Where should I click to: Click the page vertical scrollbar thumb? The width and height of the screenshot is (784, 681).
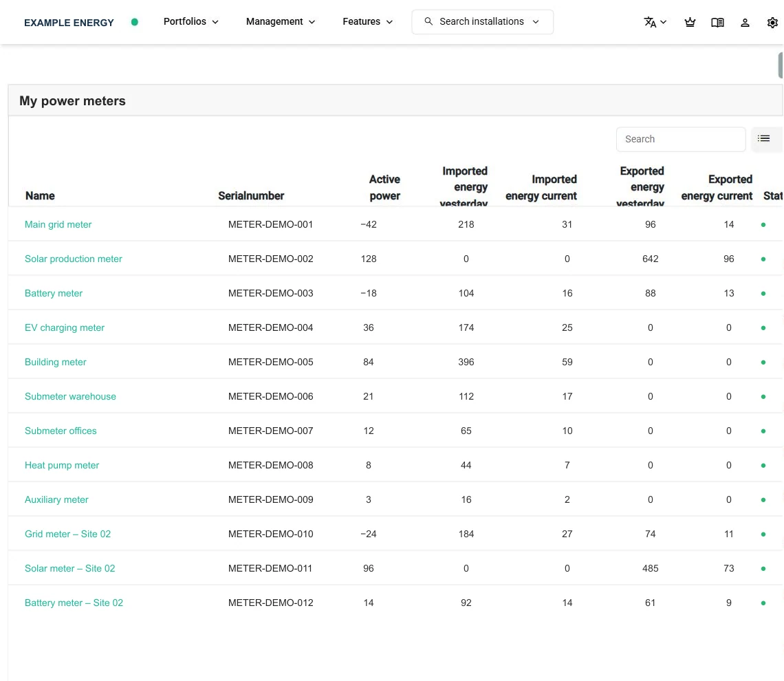(x=781, y=65)
